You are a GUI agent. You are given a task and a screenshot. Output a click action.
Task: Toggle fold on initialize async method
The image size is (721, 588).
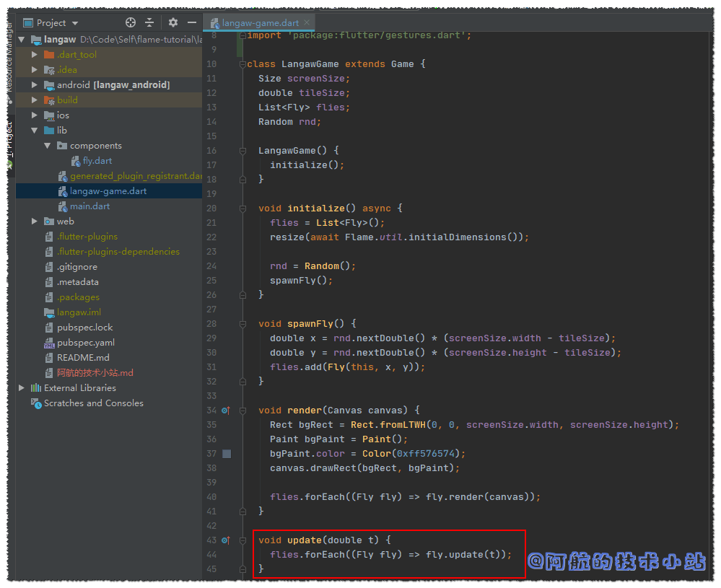(x=242, y=209)
